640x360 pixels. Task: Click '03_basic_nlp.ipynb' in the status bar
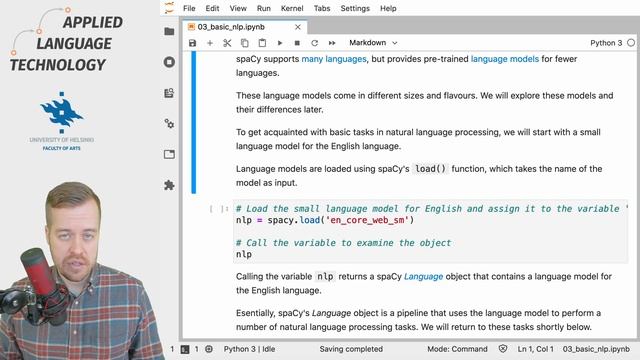pos(596,349)
